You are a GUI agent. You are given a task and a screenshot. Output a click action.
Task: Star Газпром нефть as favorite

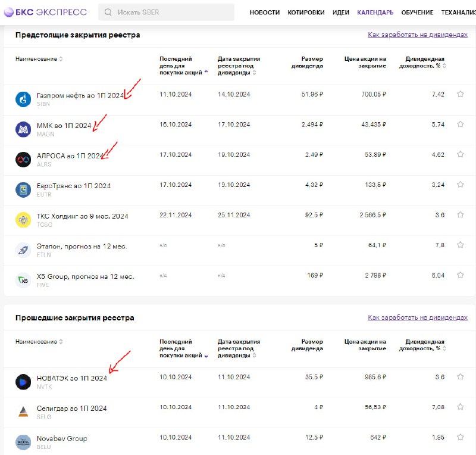pyautogui.click(x=460, y=94)
